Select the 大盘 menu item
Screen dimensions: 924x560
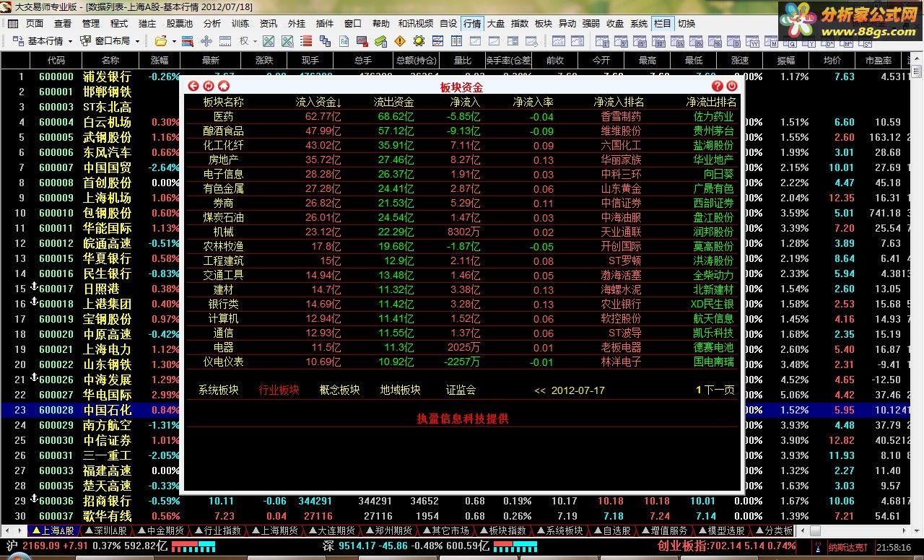point(495,23)
